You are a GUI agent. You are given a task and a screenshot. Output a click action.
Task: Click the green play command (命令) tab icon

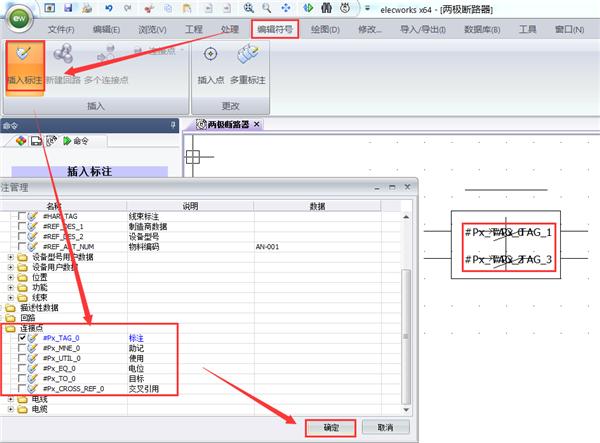[67, 141]
